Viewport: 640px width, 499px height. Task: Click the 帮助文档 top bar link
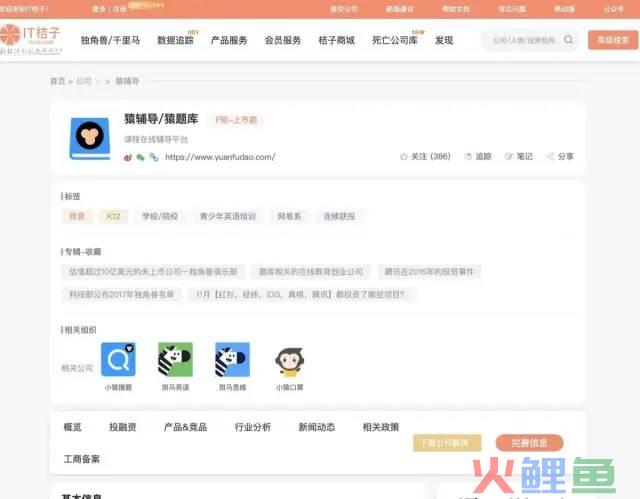(456, 9)
